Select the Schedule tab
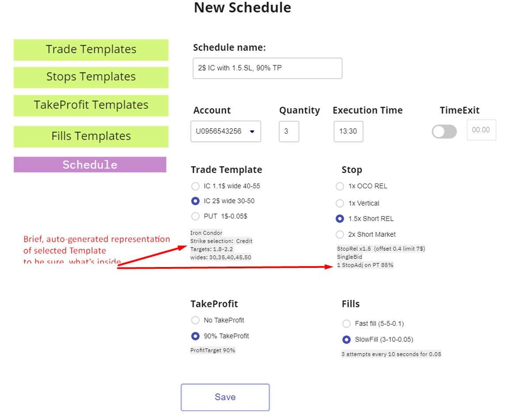The width and height of the screenshot is (526, 420). 90,164
